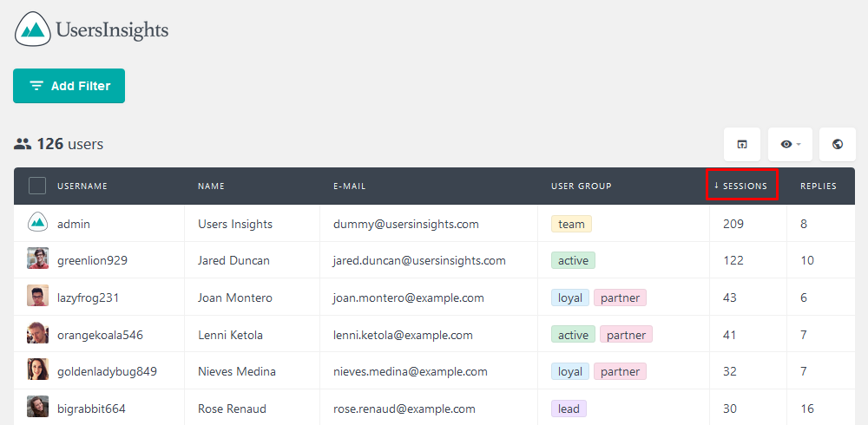Click the users group icon beside 126 users
Image resolution: width=868 pixels, height=425 pixels.
pos(23,145)
